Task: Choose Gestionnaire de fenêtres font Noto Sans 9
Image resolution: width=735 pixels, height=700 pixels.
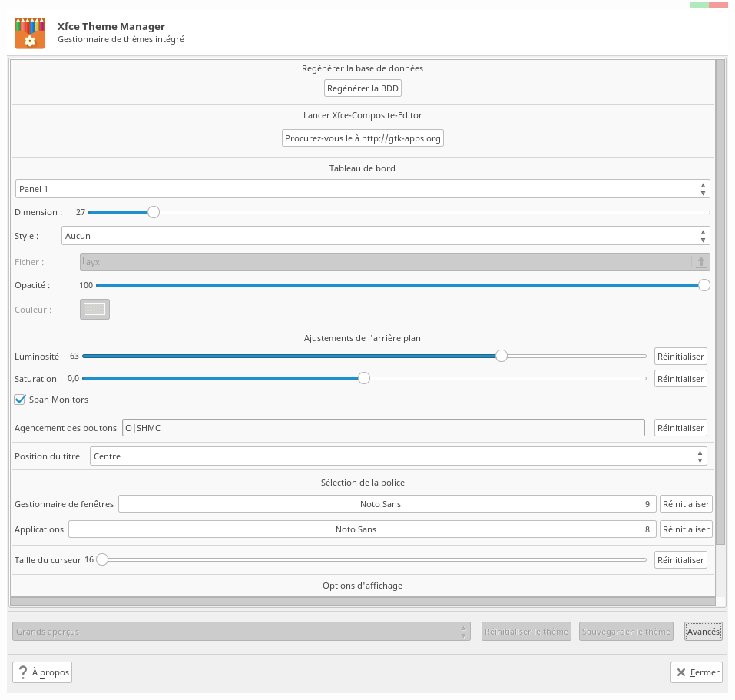Action: (x=387, y=503)
